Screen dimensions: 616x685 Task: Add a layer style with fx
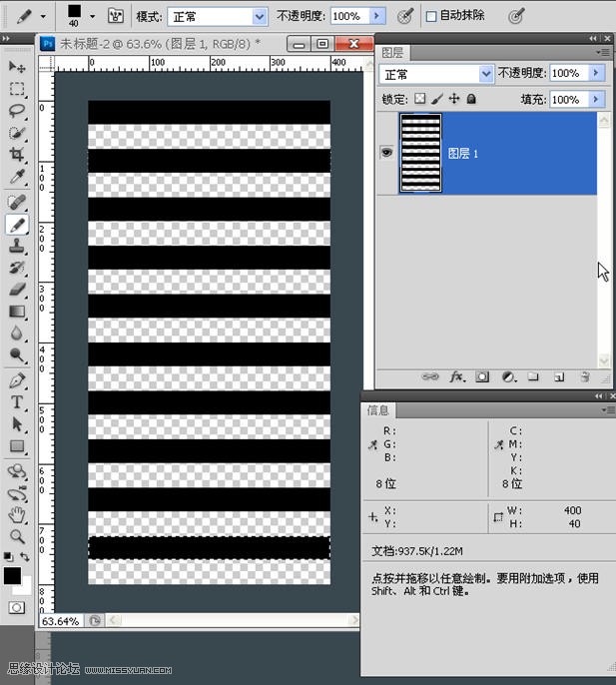coord(457,377)
